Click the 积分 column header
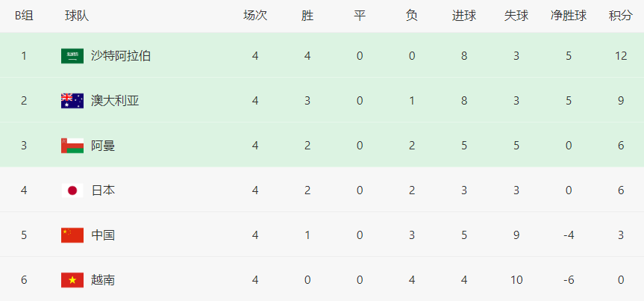The image size is (644, 301). point(621,16)
